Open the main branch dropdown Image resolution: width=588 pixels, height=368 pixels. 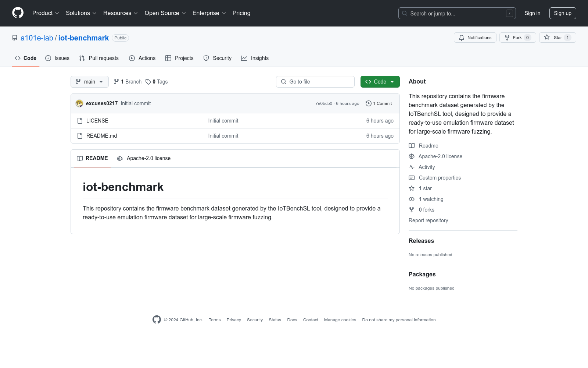coord(89,82)
